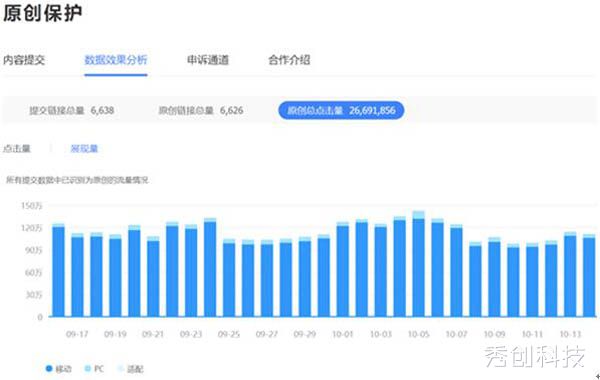This screenshot has width=600, height=380.
Task: Click the 10-01 date label
Action: click(x=342, y=334)
